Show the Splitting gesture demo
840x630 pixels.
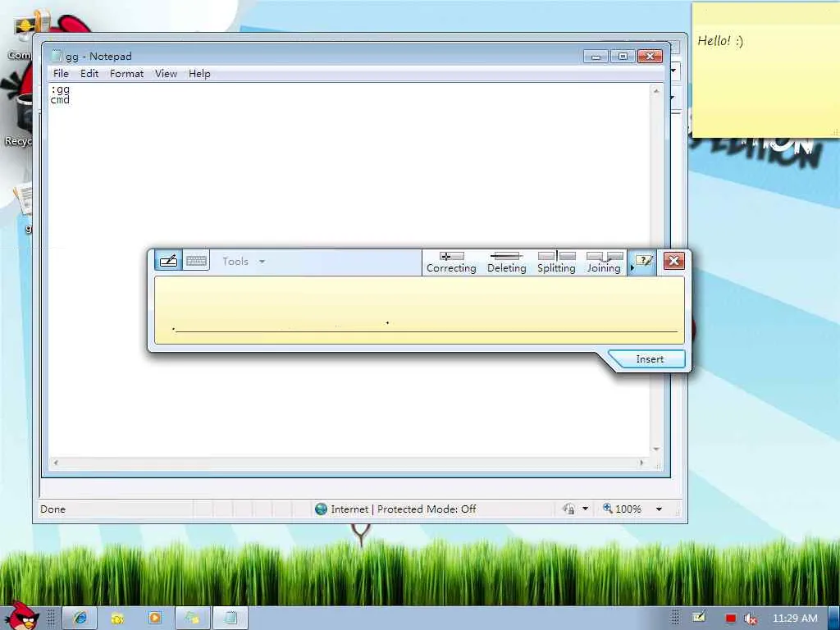[x=556, y=262]
